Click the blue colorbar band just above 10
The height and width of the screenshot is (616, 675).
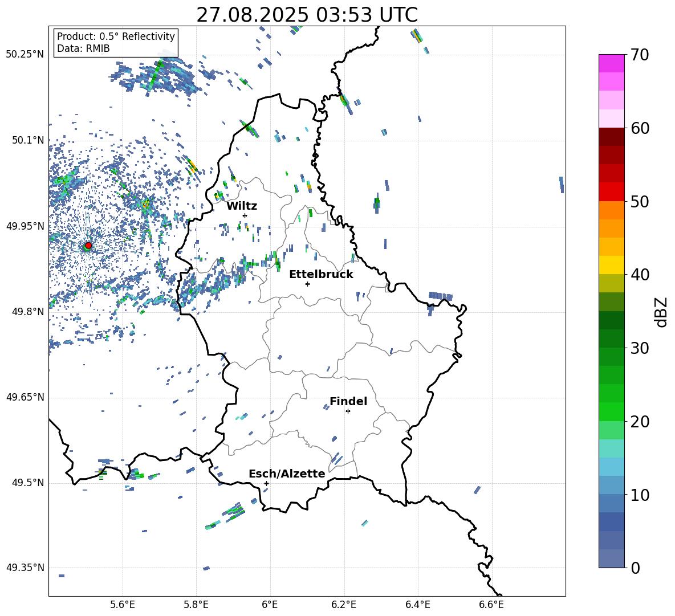[611, 485]
